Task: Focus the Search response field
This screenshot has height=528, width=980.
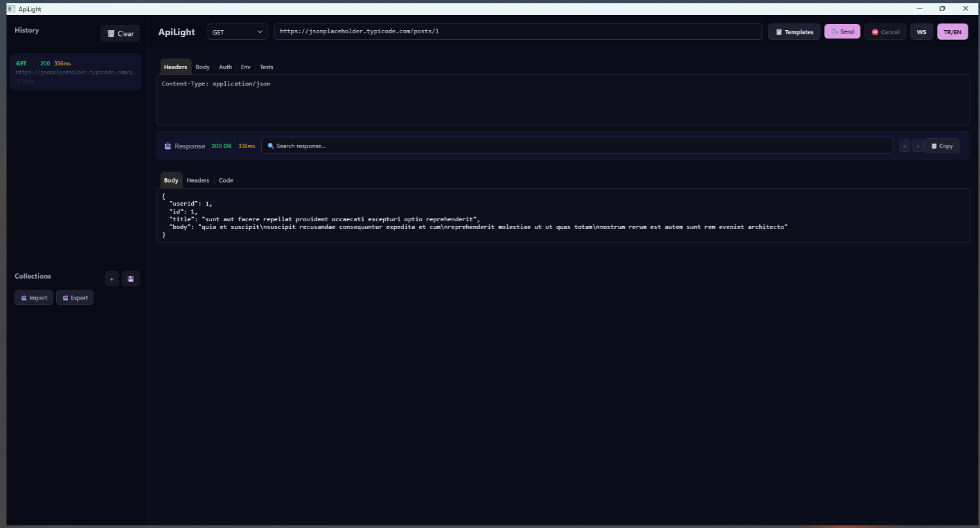Action: [577, 146]
